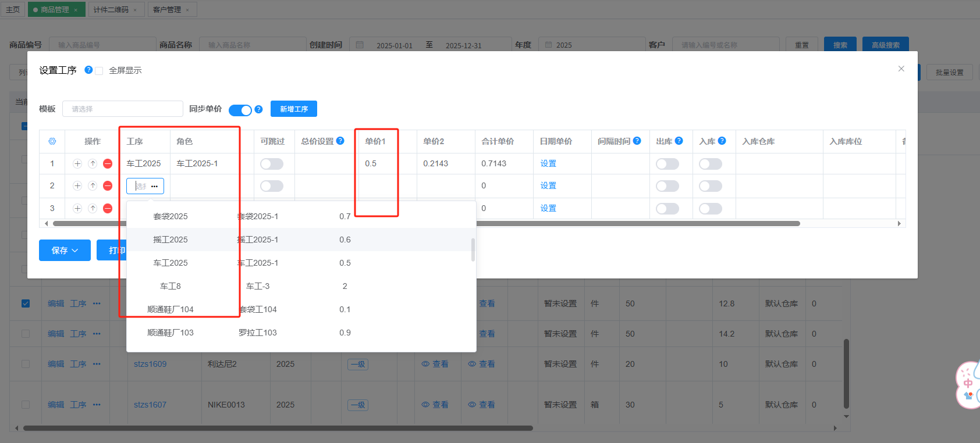Click the gear icon in table header
The width and height of the screenshot is (980, 443).
[x=52, y=141]
